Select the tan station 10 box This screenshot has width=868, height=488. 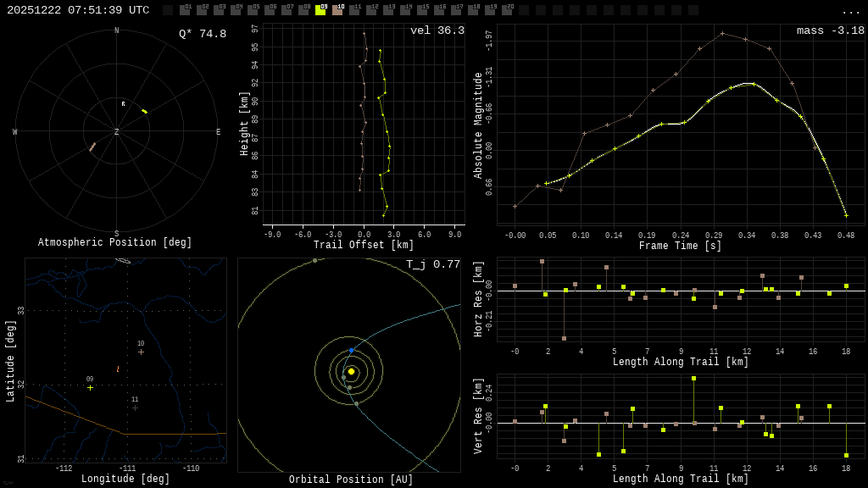coord(337,10)
